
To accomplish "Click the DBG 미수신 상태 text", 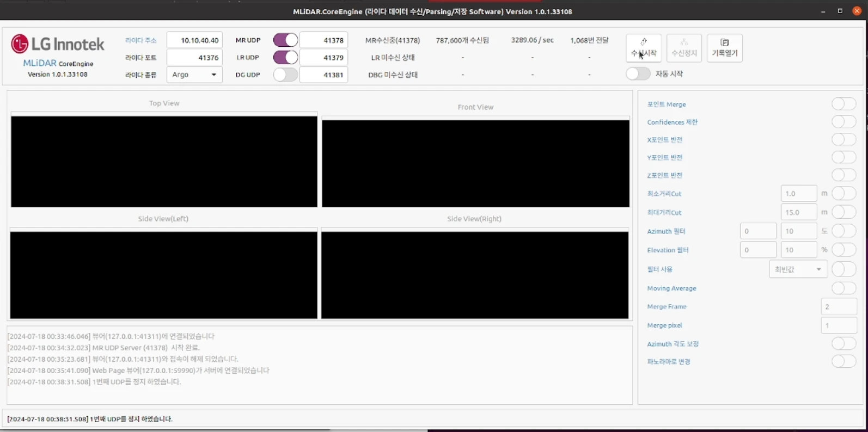I will (x=393, y=75).
